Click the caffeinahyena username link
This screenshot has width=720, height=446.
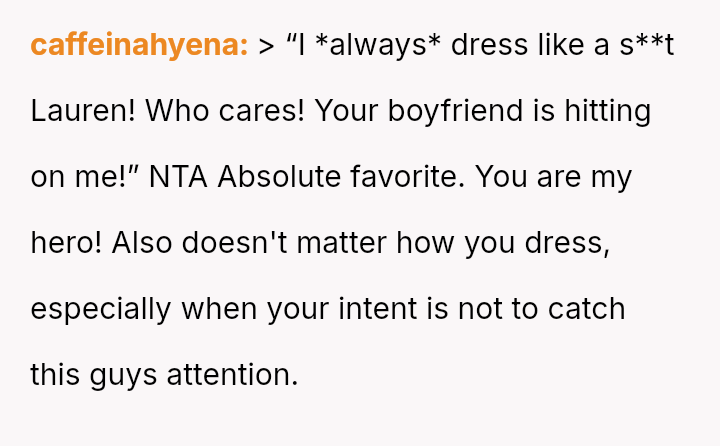pos(139,46)
